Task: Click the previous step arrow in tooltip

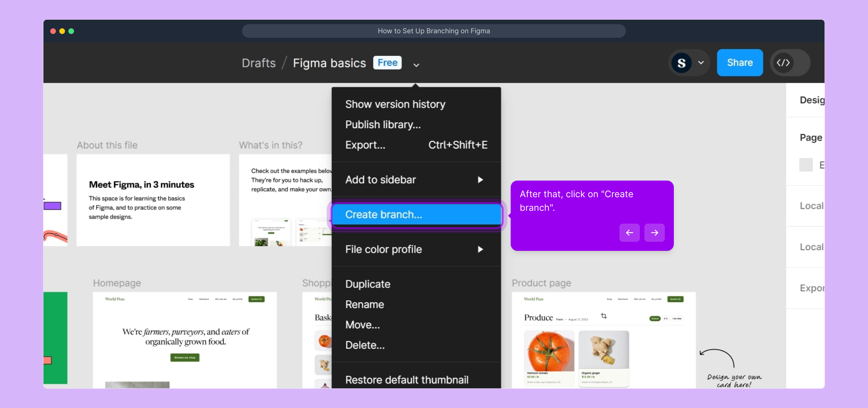Action: pos(629,233)
